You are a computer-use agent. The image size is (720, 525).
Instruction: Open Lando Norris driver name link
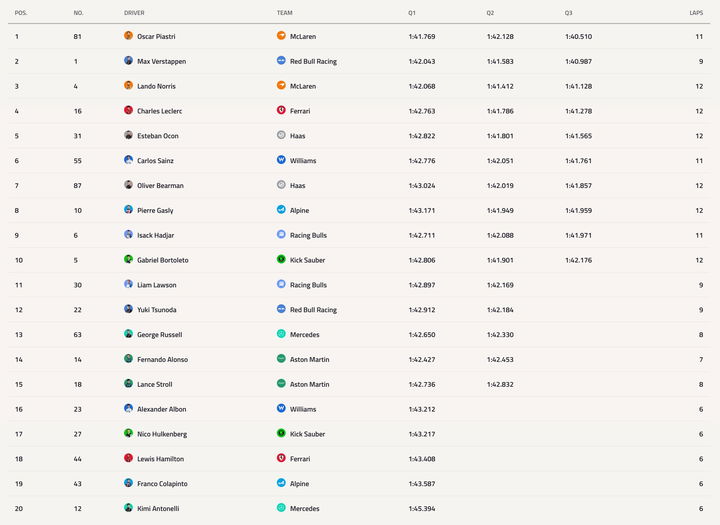point(156,86)
